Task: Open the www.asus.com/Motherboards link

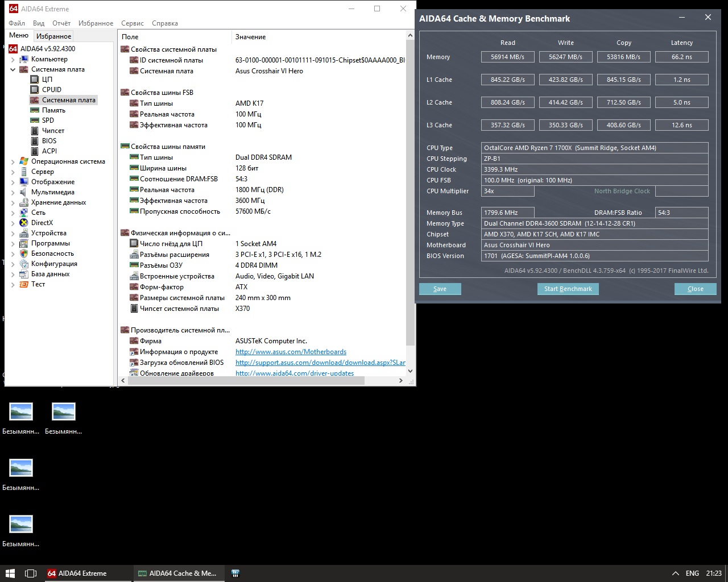Action: (291, 352)
